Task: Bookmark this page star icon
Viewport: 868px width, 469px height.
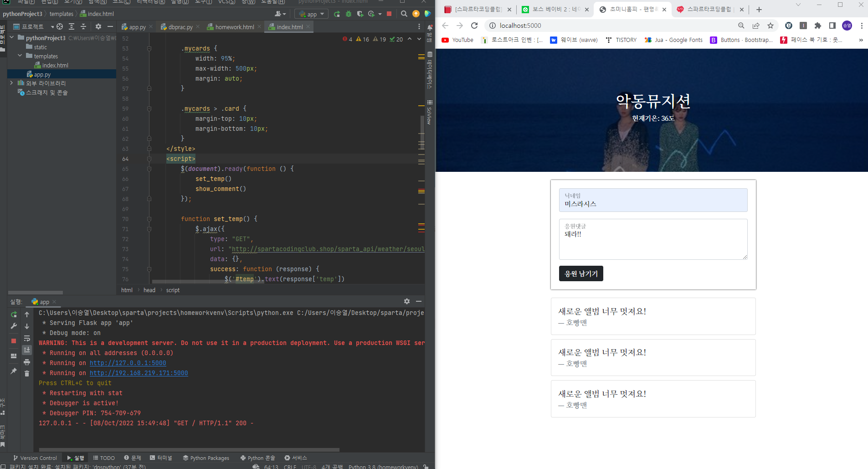Action: [770, 26]
